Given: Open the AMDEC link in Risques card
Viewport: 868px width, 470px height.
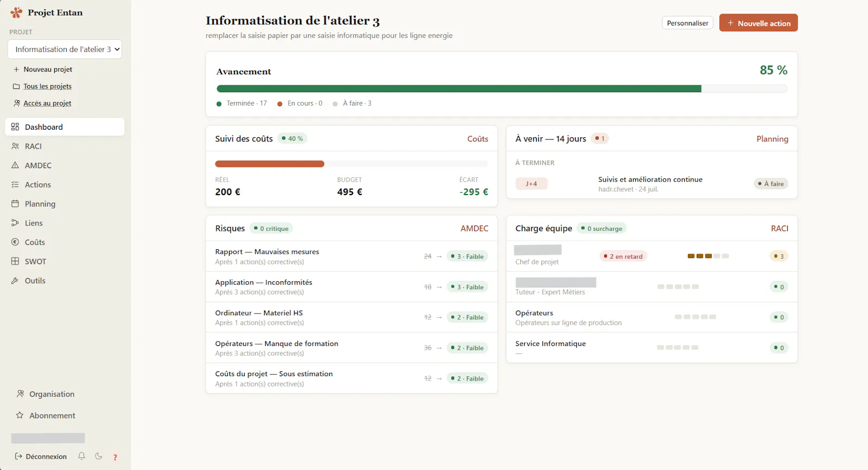Looking at the screenshot, I should point(474,229).
